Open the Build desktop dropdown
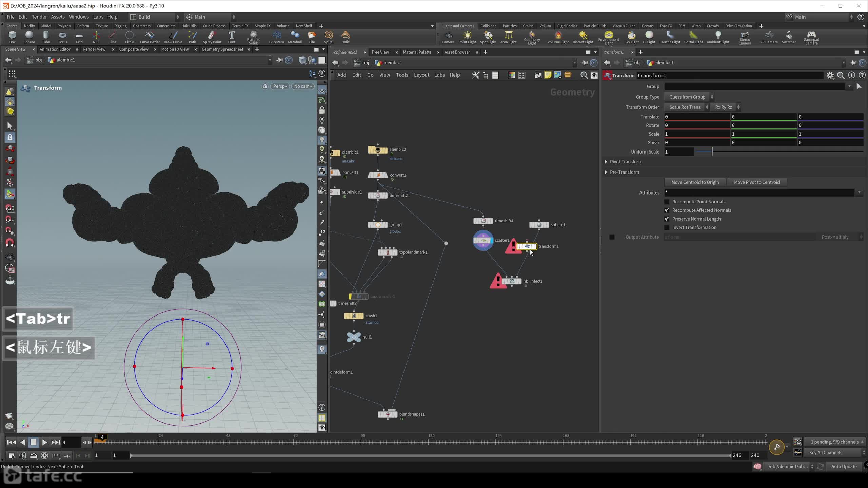The image size is (868, 488). (154, 17)
